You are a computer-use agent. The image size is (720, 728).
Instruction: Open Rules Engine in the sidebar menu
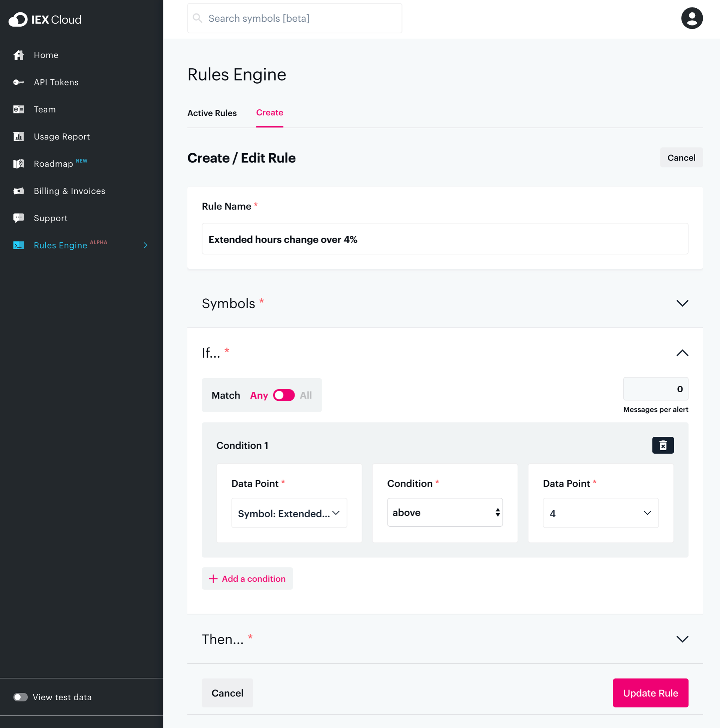[61, 245]
